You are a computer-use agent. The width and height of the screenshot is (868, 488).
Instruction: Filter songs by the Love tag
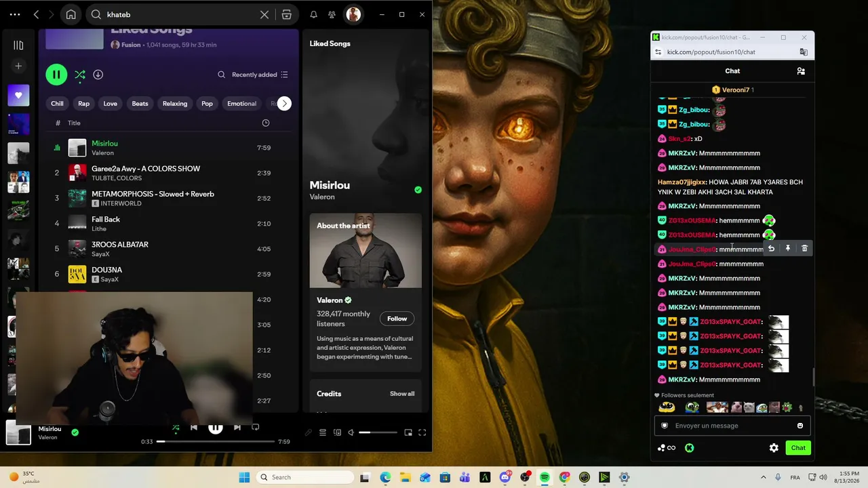(110, 104)
